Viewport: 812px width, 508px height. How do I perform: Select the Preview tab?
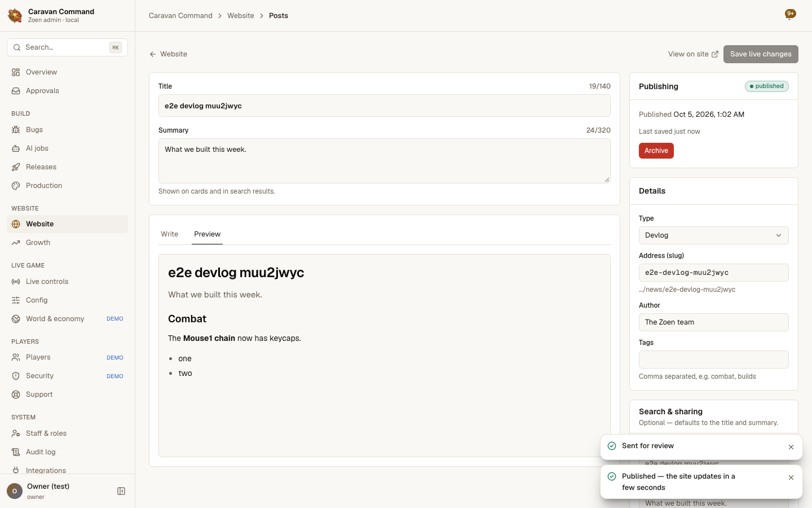[207, 234]
